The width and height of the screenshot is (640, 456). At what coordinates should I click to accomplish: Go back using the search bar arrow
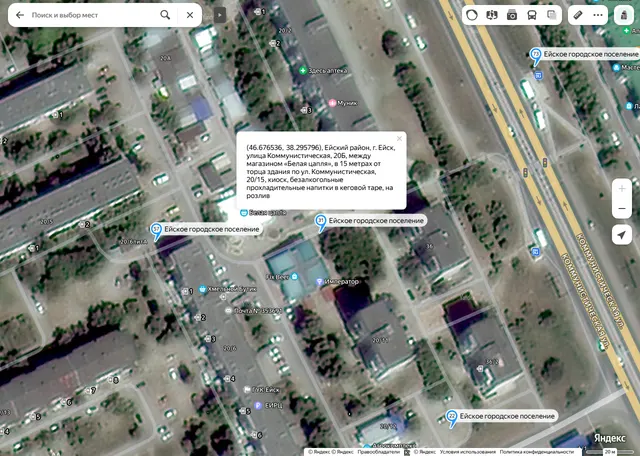20,15
